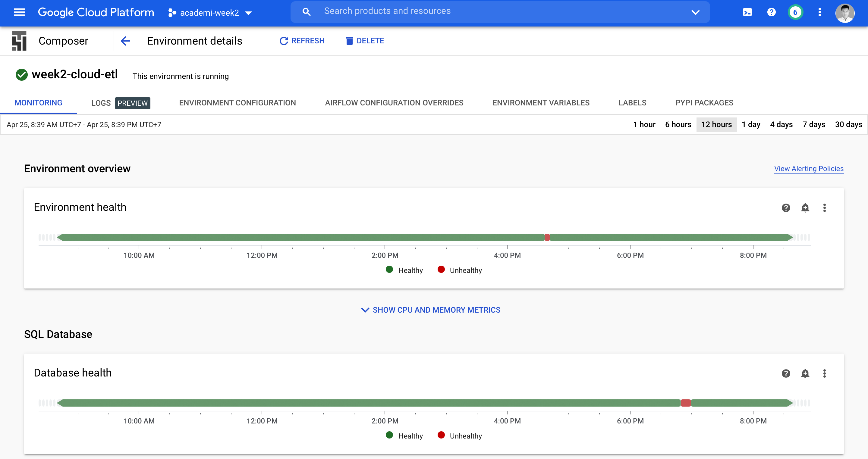Open the notifications indicator showing 6
The width and height of the screenshot is (868, 459).
(795, 12)
